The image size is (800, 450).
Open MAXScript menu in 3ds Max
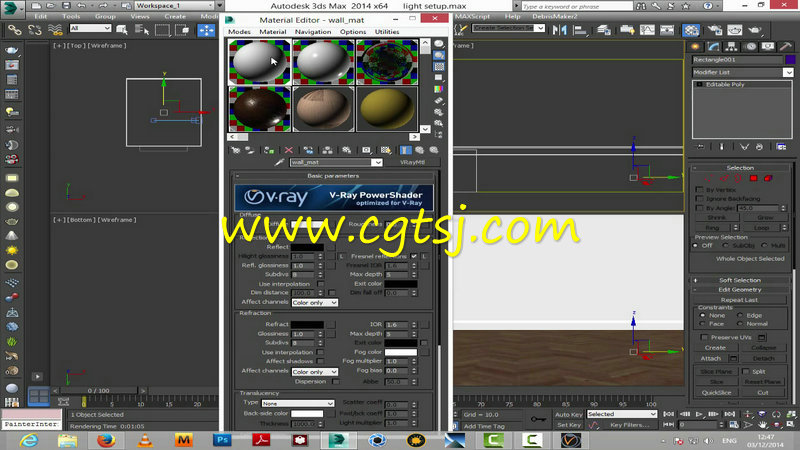point(472,16)
